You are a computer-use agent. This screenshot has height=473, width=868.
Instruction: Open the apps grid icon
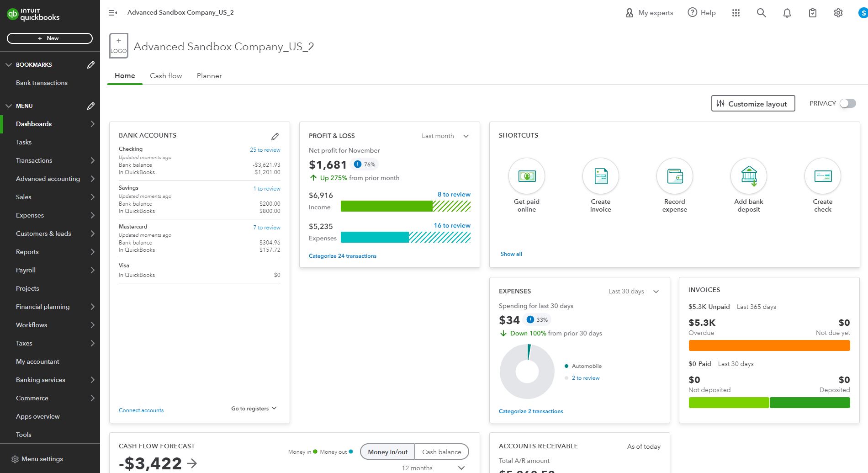click(736, 13)
